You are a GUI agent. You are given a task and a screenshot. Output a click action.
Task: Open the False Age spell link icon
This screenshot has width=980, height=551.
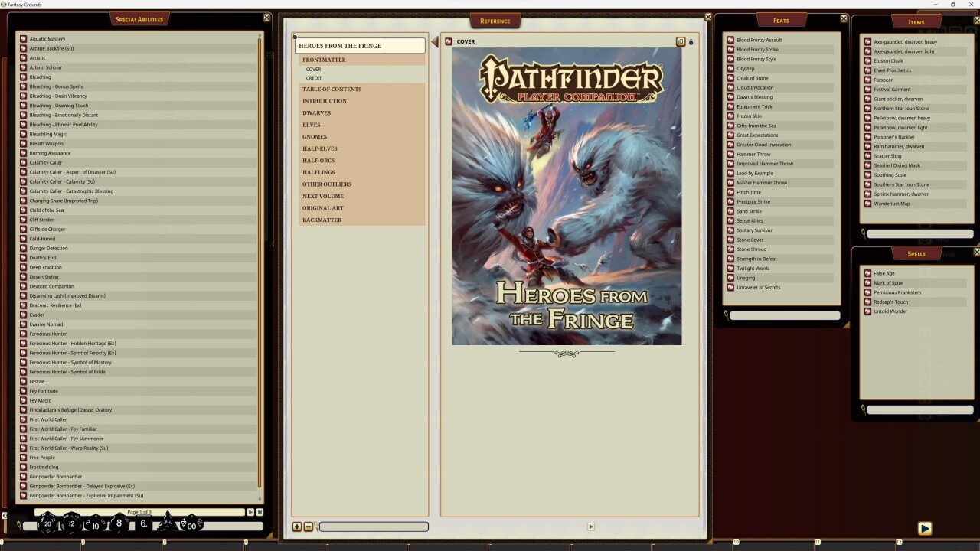pyautogui.click(x=867, y=273)
